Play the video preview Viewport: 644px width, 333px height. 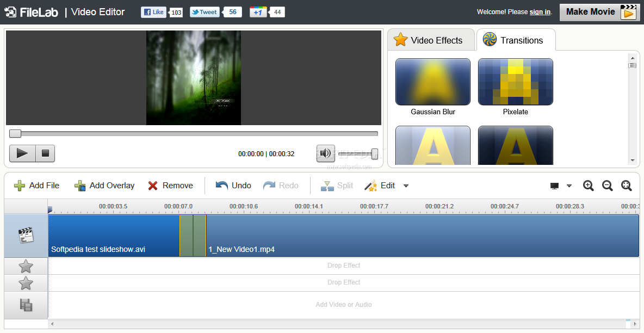pyautogui.click(x=22, y=153)
